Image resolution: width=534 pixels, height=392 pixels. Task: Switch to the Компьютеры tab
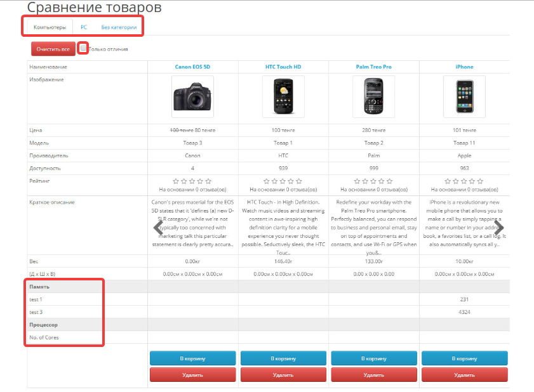pos(50,27)
